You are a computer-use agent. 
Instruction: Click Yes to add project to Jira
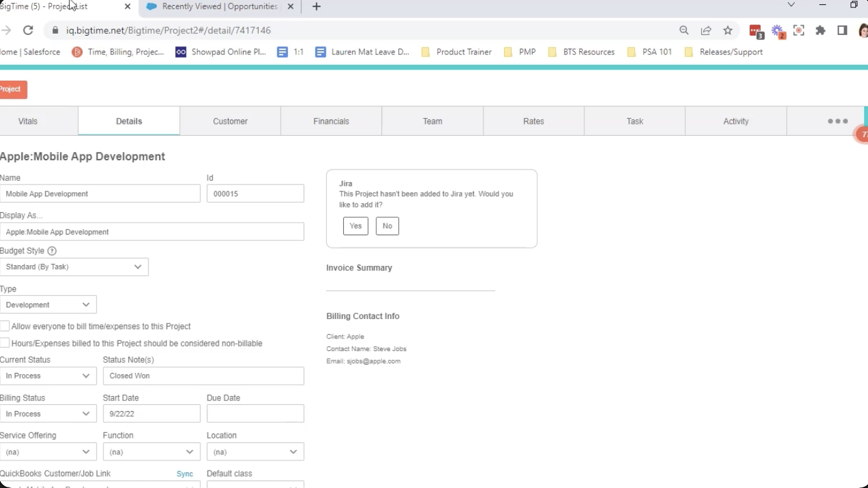[356, 226]
